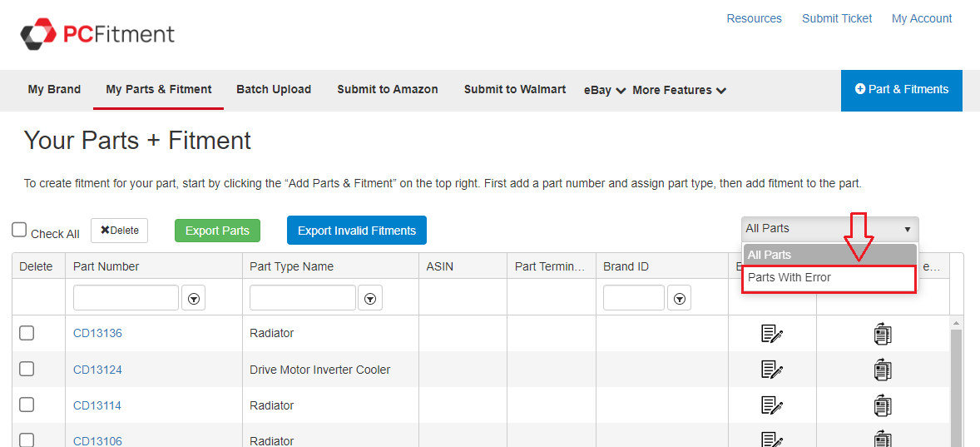980x447 pixels.
Task: Click the Export Invalid Fitments button
Action: tap(356, 231)
